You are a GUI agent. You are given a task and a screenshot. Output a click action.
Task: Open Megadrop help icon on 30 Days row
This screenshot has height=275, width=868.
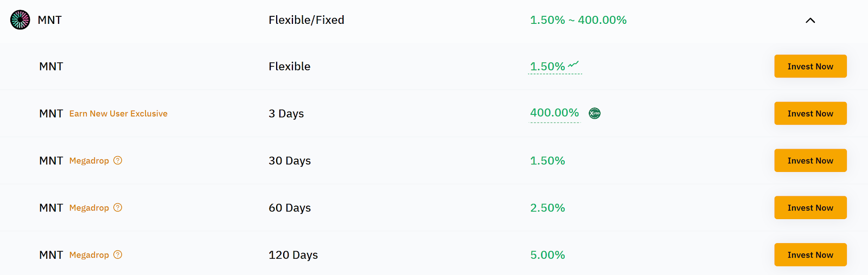point(118,161)
